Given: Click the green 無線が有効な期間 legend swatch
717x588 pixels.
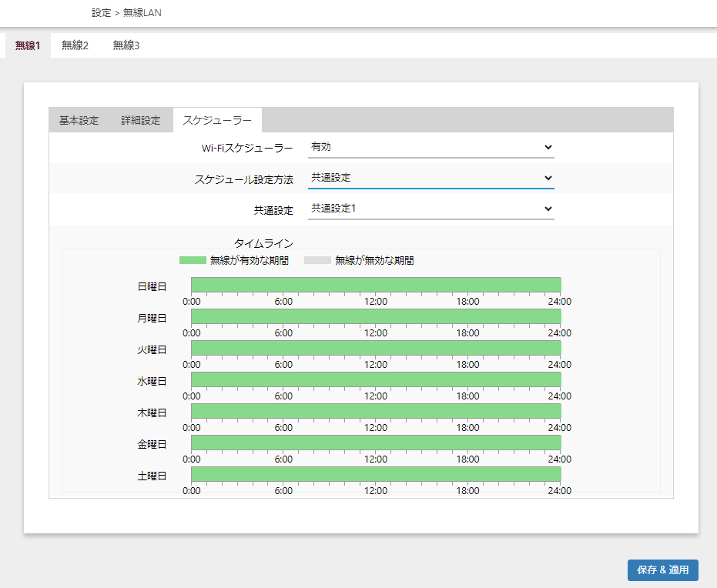Looking at the screenshot, I should click(x=193, y=261).
